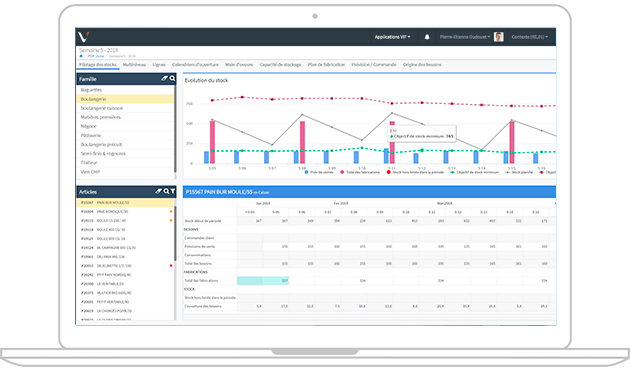Open the Applications VIF dropdown
The image size is (630, 371).
click(393, 37)
